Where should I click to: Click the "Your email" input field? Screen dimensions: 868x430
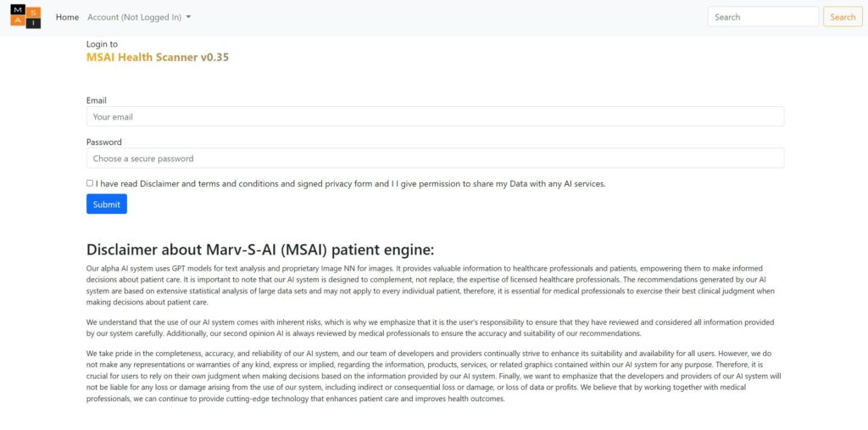coord(435,117)
